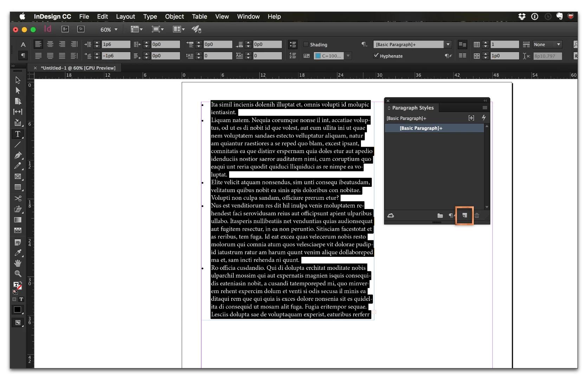This screenshot has width=588, height=380.
Task: Click Create New Style Group folder icon
Action: coord(440,215)
